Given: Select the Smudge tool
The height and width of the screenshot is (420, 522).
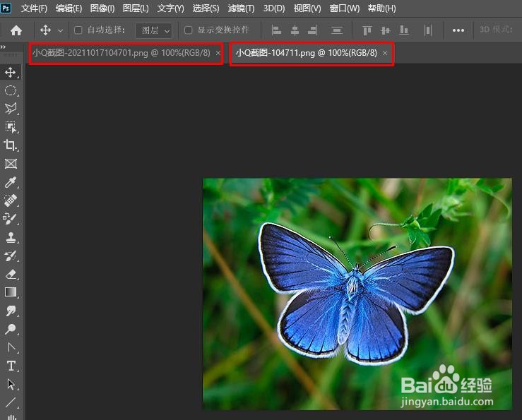Looking at the screenshot, I should [x=11, y=311].
